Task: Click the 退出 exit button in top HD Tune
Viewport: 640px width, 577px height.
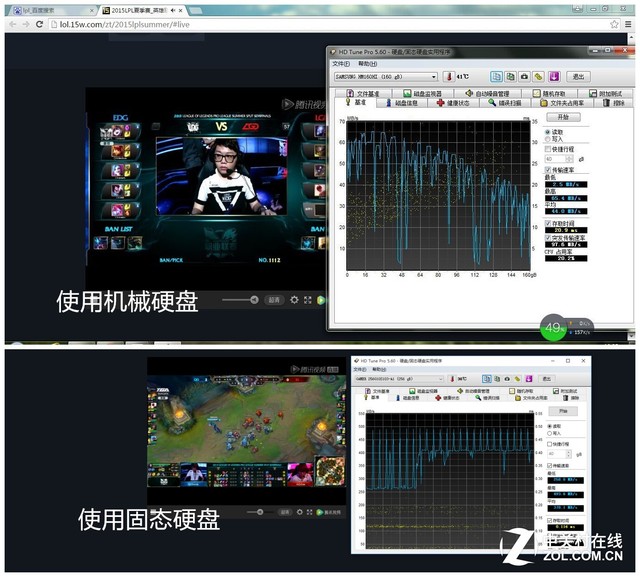Action: click(x=578, y=76)
